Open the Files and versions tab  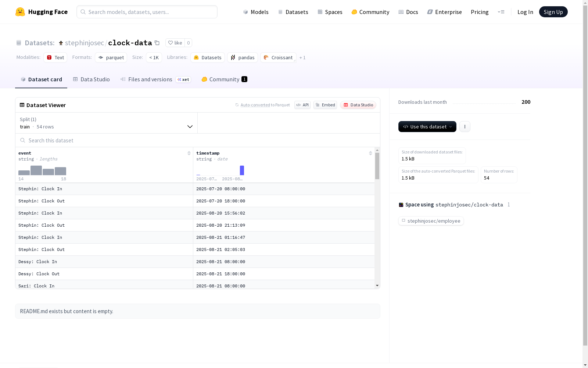point(156,79)
